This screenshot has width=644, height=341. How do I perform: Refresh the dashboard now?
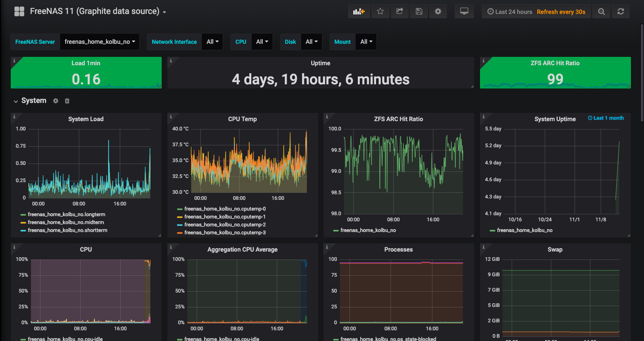click(x=621, y=12)
